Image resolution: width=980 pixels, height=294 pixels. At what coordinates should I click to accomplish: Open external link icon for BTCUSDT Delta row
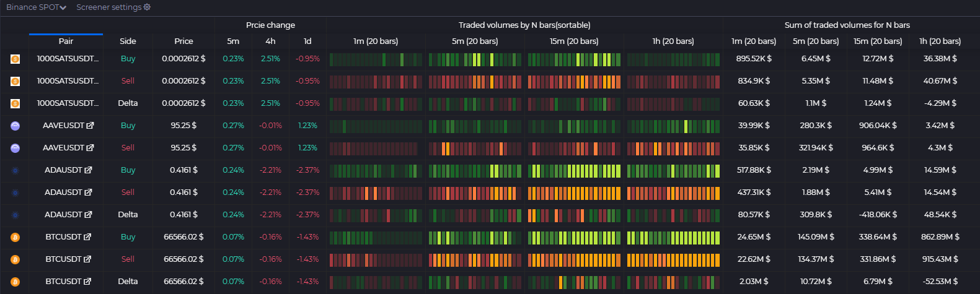point(87,282)
